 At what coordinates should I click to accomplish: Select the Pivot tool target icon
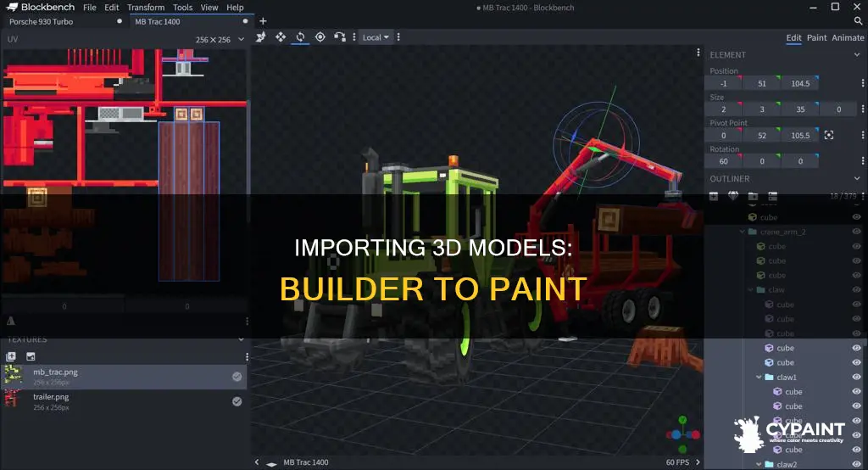(x=320, y=37)
